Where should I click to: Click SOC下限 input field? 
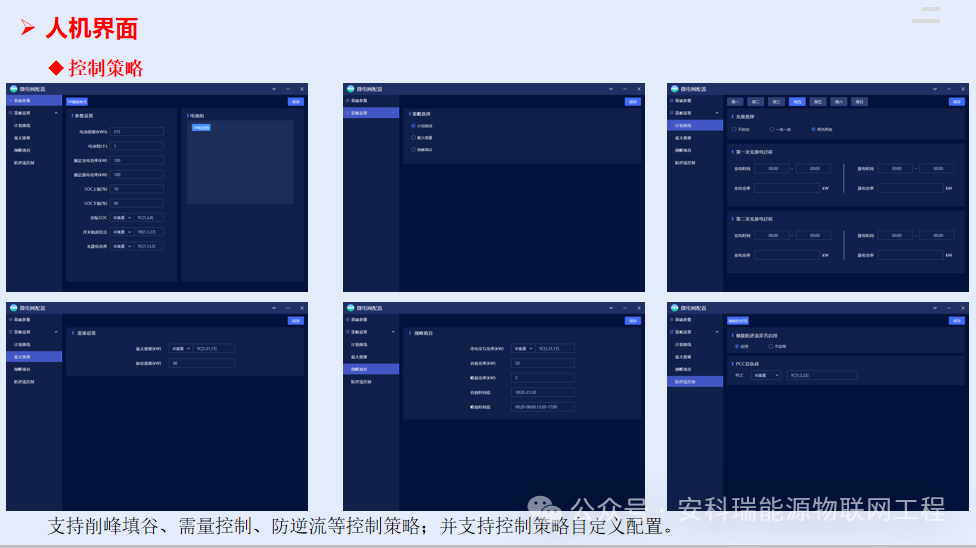click(137, 204)
